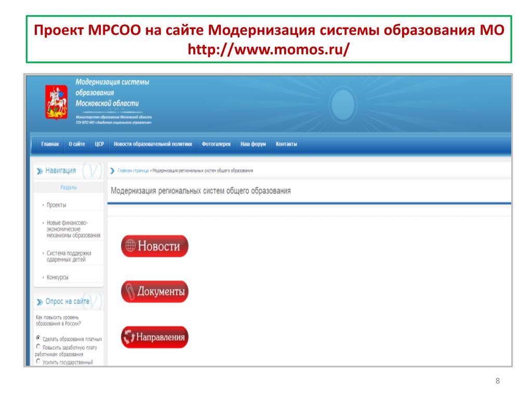Click the slide number 8
This screenshot has height=399, width=532.
pyautogui.click(x=498, y=381)
